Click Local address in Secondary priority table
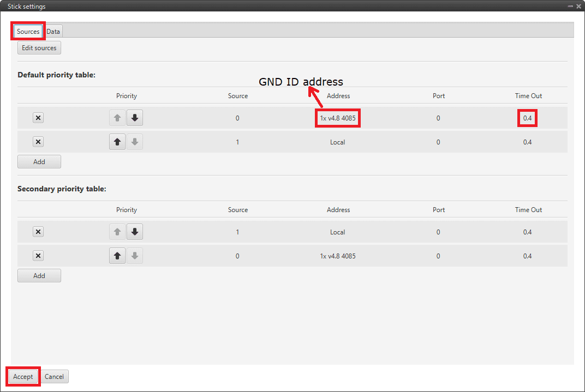 pyautogui.click(x=338, y=232)
